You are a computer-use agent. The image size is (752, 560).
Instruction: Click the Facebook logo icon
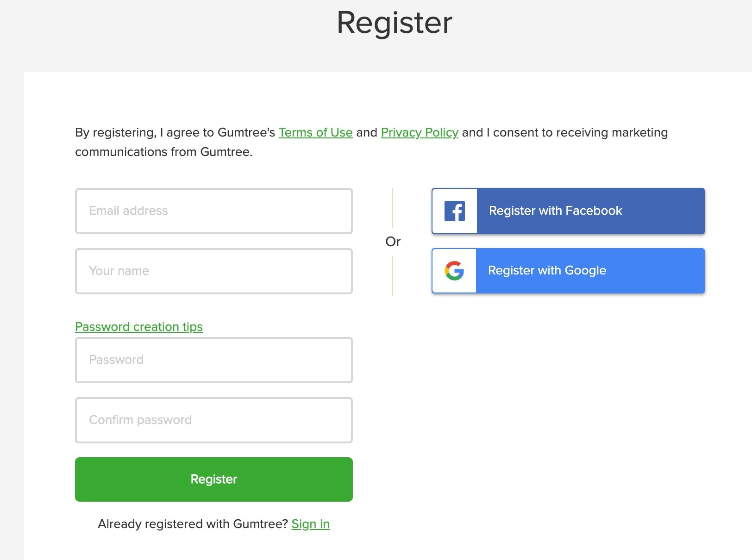click(455, 211)
